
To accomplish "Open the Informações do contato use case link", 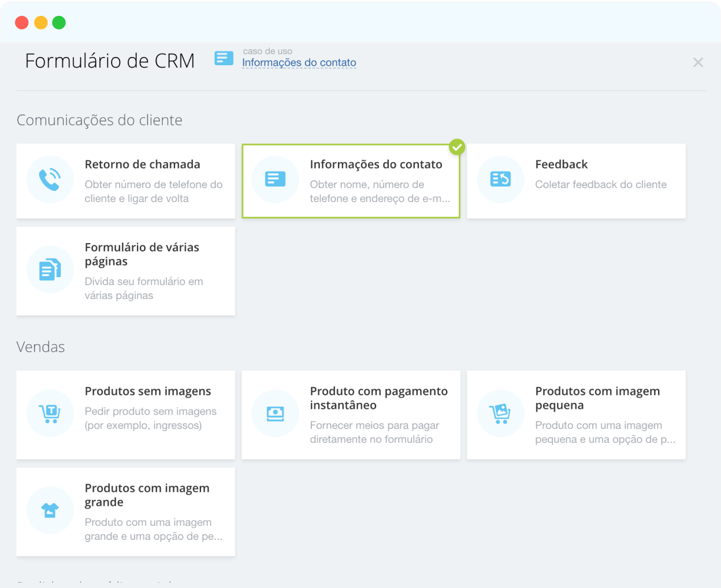I will (299, 62).
